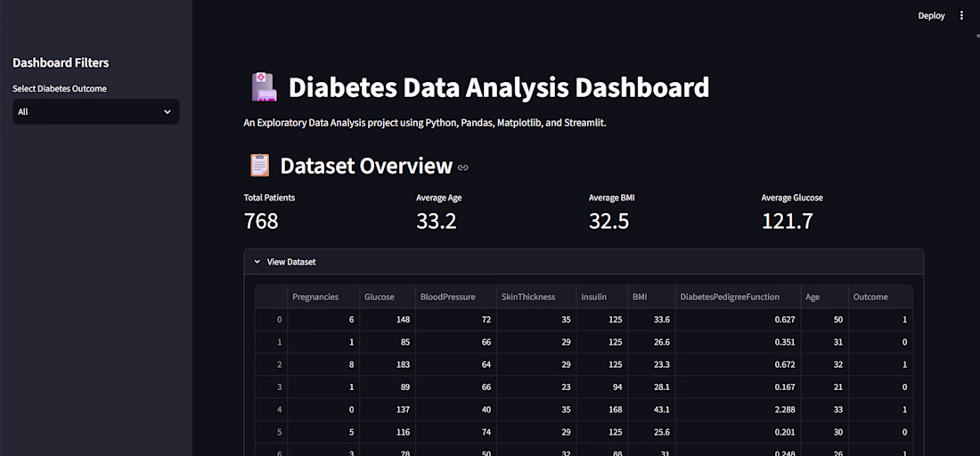Collapse the View Dataset expander
980x456 pixels.
(x=584, y=262)
